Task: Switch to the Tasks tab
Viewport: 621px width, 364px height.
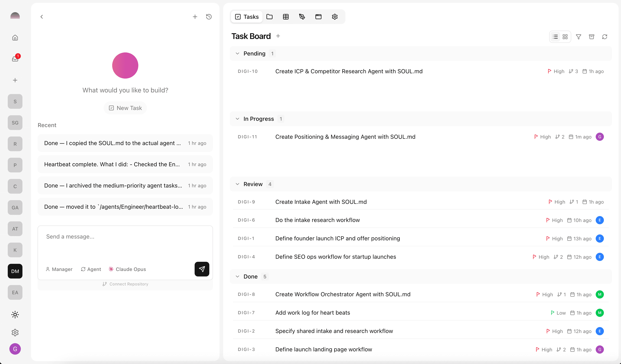Action: click(246, 17)
